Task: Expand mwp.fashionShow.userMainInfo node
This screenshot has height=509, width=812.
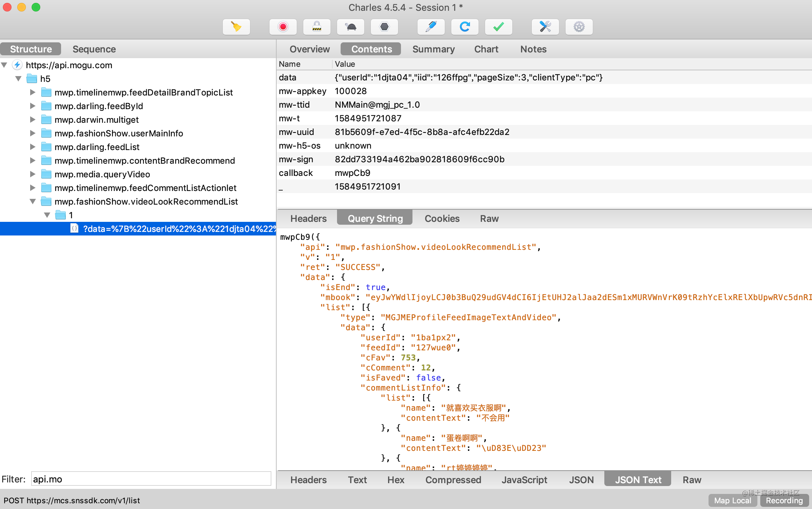Action: coord(33,133)
